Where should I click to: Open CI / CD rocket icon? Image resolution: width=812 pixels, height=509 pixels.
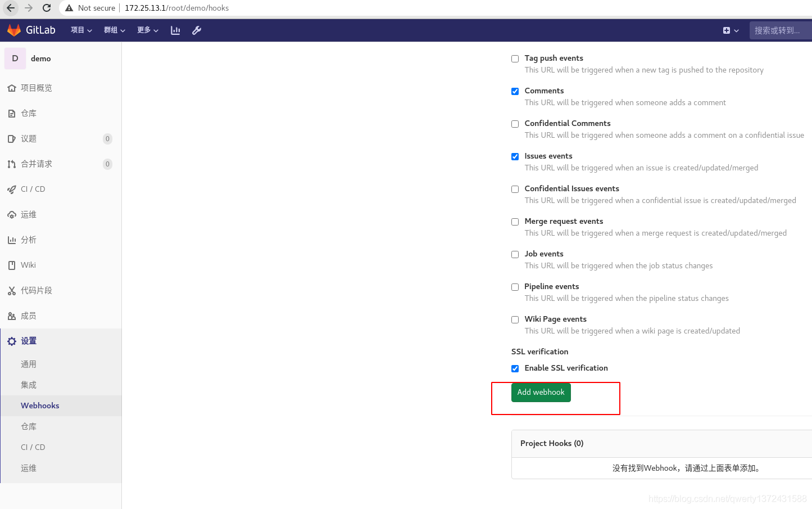pos(12,190)
